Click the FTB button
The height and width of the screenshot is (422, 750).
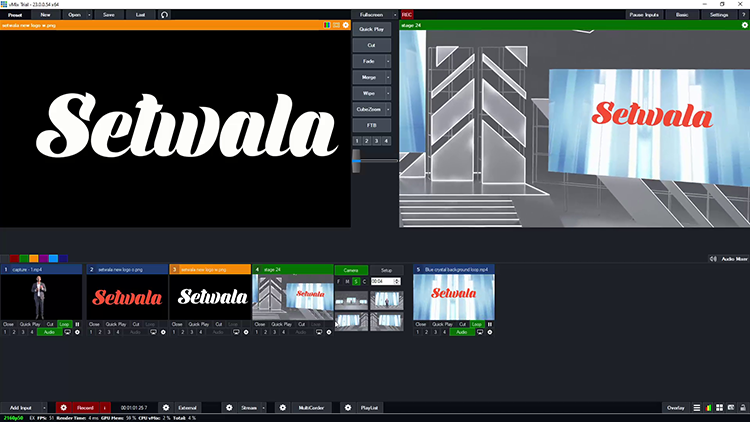(x=371, y=124)
